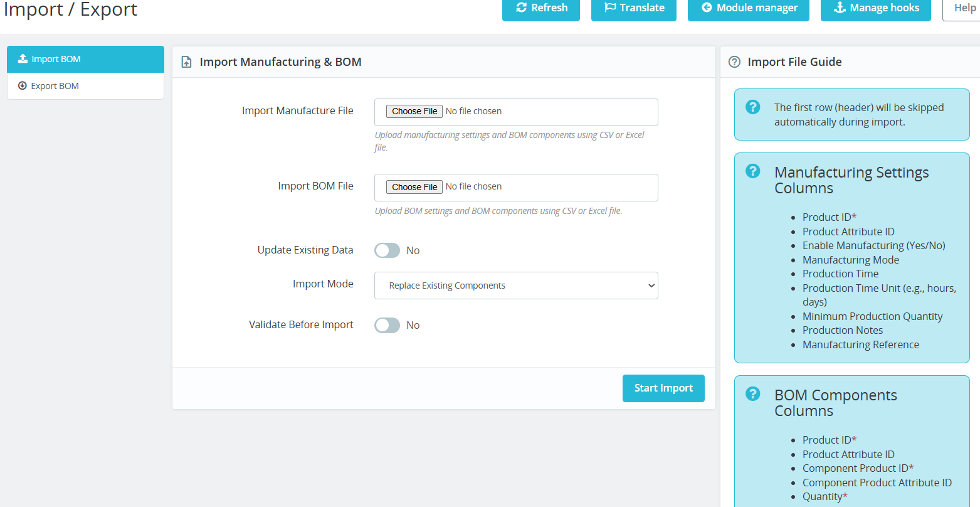Open the Translate button
The width and height of the screenshot is (980, 507).
click(x=634, y=8)
